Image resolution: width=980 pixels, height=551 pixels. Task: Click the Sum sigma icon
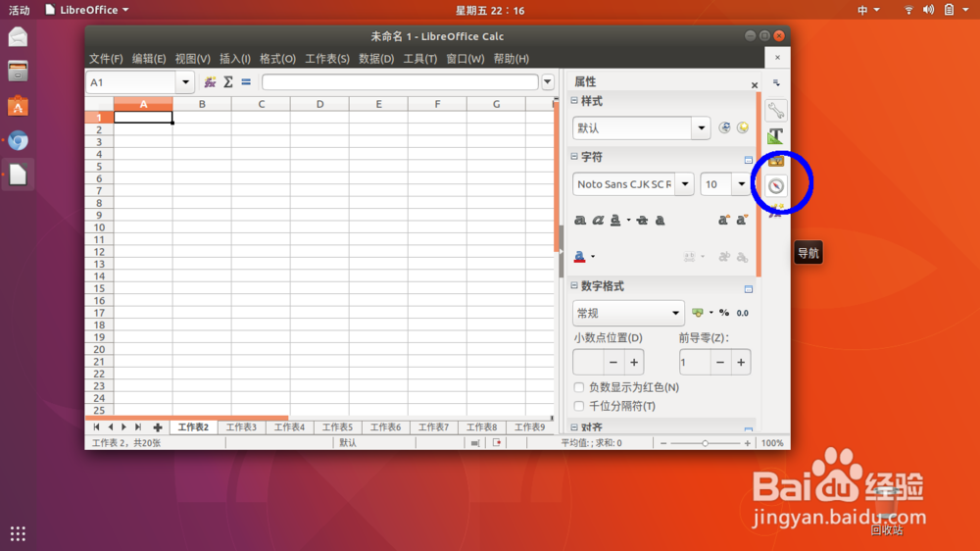pos(228,82)
